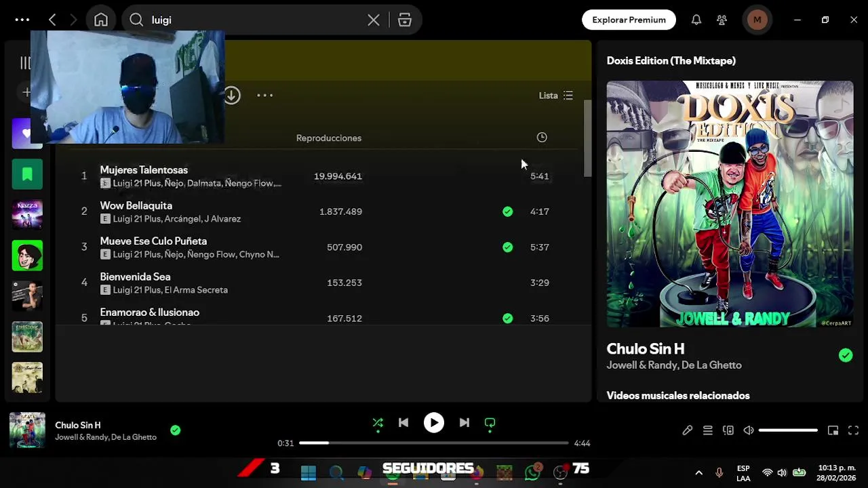Open the lyrics microphone icon

click(688, 430)
